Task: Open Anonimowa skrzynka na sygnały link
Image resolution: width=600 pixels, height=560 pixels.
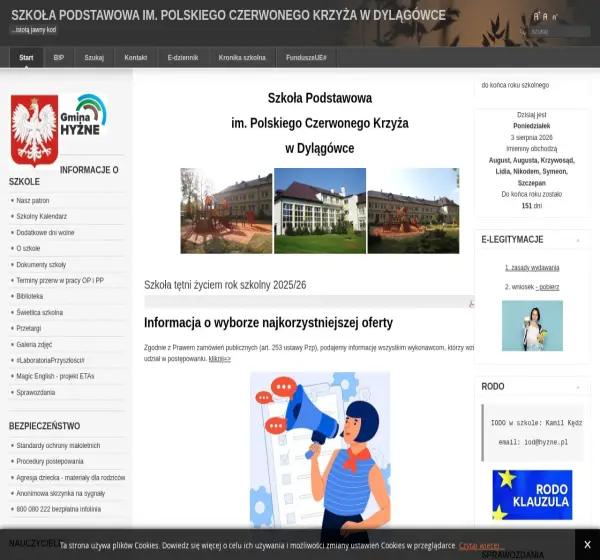Action: point(60,493)
